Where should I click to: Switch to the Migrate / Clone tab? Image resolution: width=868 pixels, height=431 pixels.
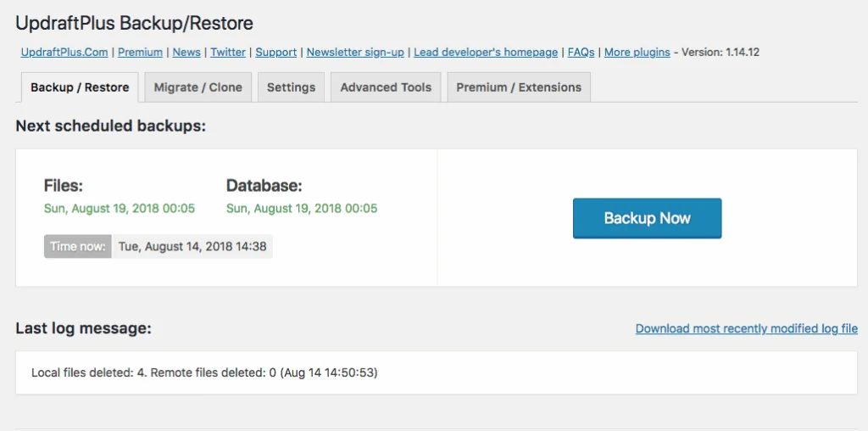point(198,87)
